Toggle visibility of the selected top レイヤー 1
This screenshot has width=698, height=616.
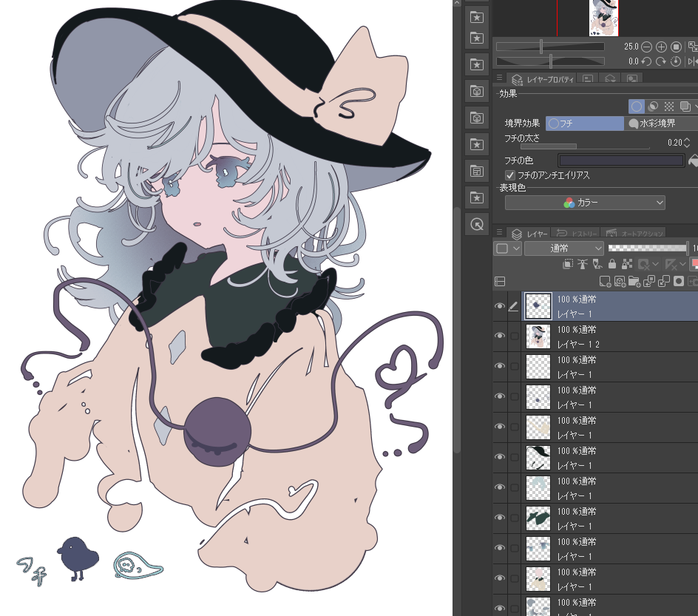pos(499,305)
